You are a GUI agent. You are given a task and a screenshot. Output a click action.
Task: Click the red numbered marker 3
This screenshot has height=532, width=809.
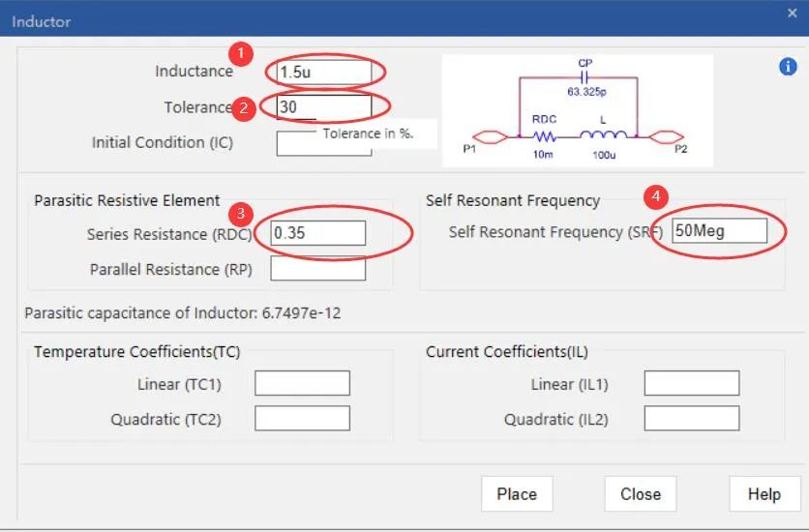tap(239, 211)
